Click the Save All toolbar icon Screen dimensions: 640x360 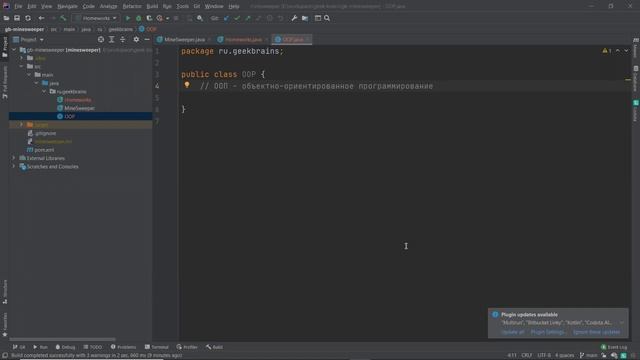[17, 18]
